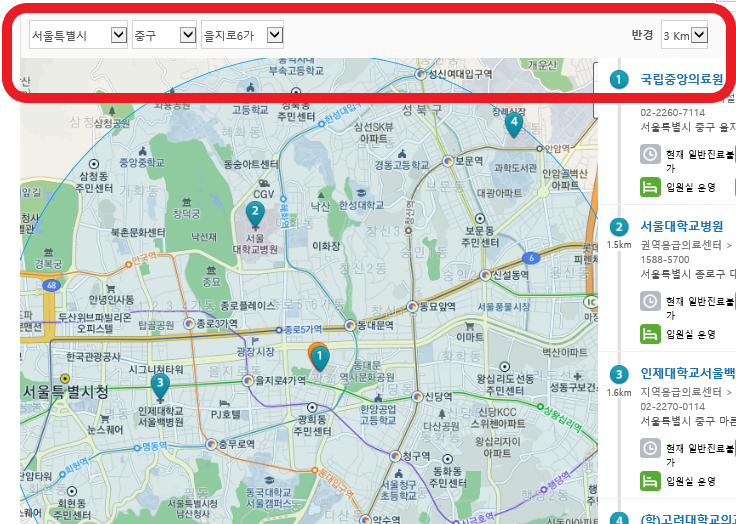
Task: Open 국립중앙의료원 hospital link
Action: tap(682, 79)
